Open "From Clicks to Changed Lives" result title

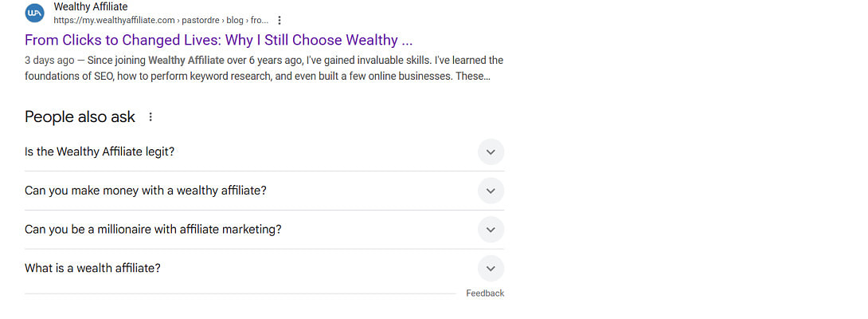pos(219,40)
